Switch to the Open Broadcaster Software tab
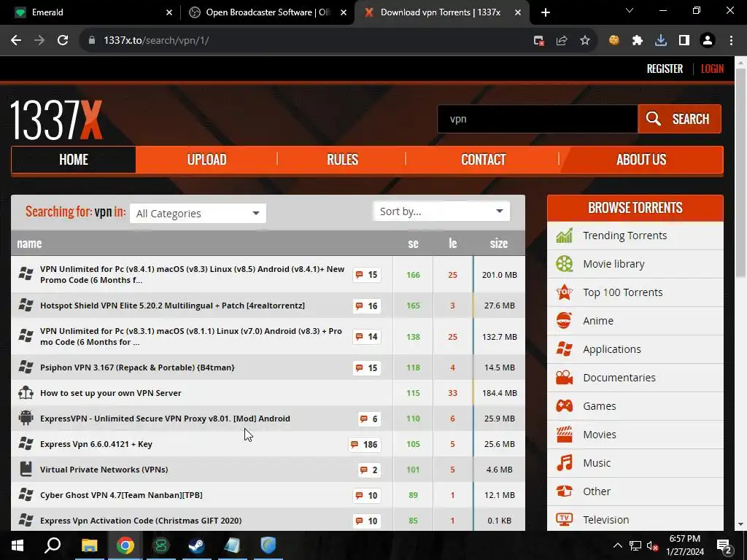Image resolution: width=747 pixels, height=560 pixels. pyautogui.click(x=268, y=12)
